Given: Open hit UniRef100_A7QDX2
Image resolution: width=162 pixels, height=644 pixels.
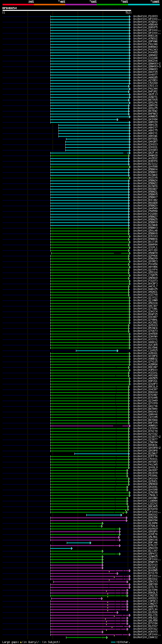Looking at the screenshot, I should click(x=145, y=22).
